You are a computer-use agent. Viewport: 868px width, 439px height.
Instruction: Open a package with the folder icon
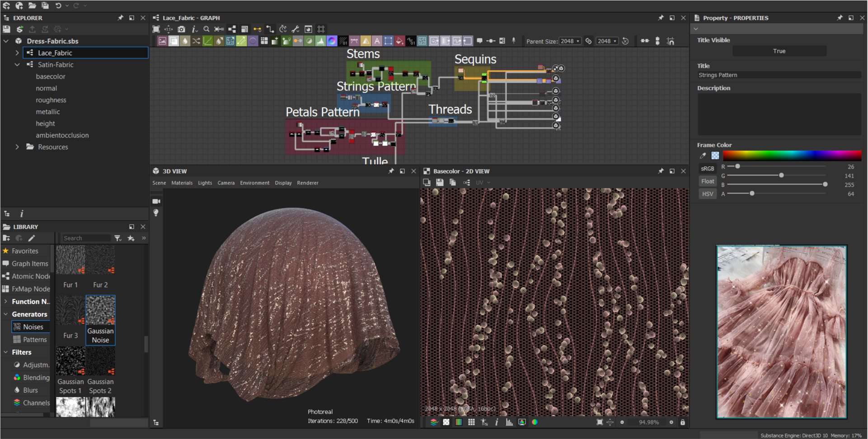(32, 5)
